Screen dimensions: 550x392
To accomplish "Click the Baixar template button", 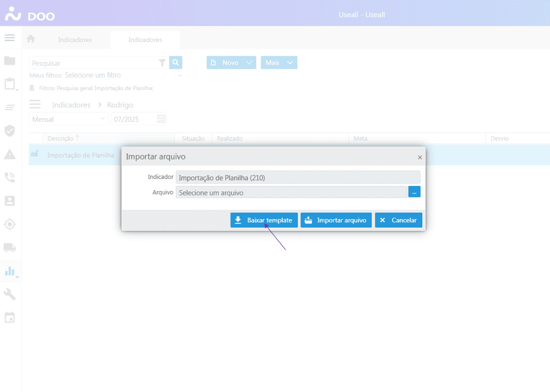I will [x=264, y=220].
